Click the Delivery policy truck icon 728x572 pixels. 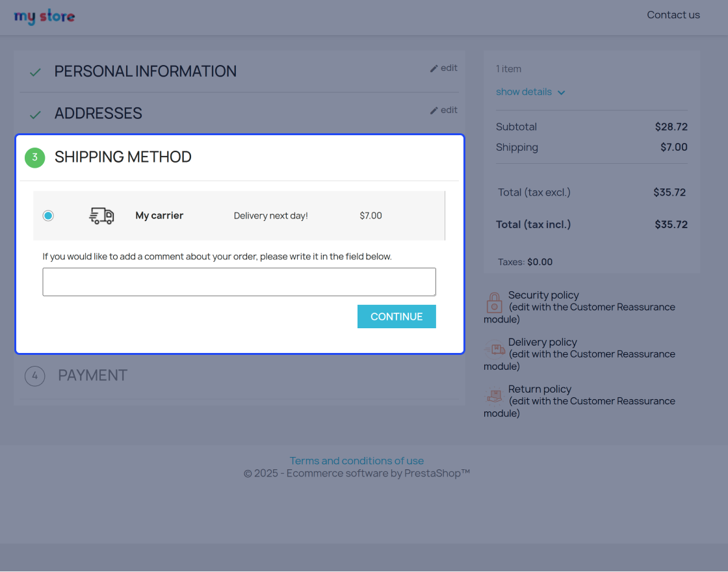pyautogui.click(x=495, y=349)
